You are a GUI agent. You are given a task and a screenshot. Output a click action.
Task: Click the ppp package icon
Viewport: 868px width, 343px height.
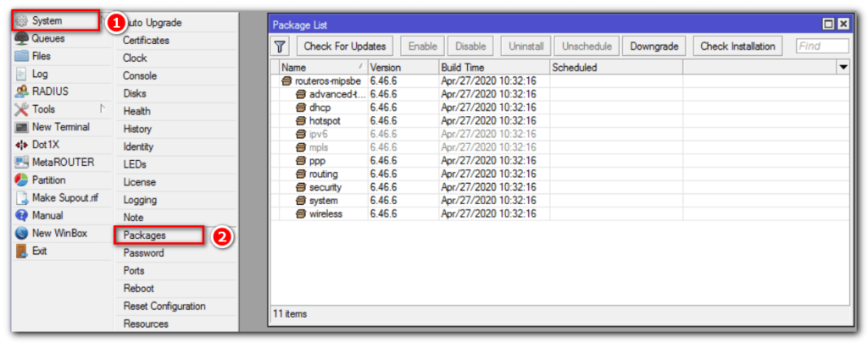tap(301, 161)
